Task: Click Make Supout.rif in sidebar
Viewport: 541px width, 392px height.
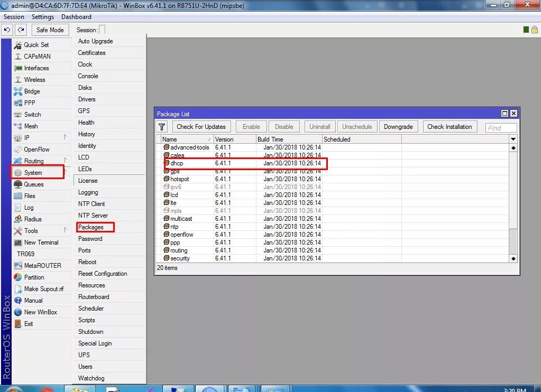Action: [41, 289]
